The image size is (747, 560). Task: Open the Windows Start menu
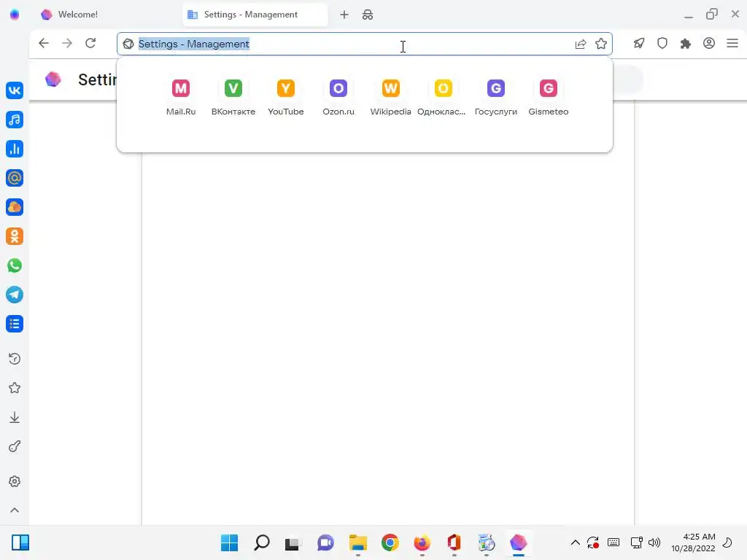click(230, 542)
